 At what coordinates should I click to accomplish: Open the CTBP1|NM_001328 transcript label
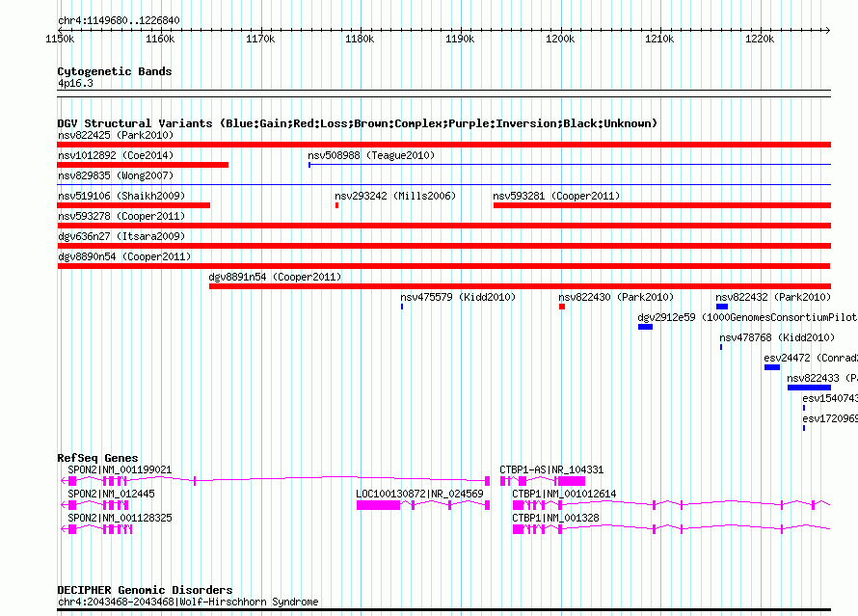click(555, 518)
